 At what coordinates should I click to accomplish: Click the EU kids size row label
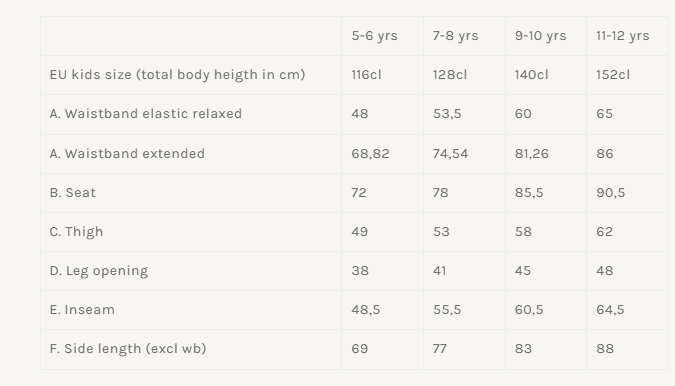[x=177, y=75]
